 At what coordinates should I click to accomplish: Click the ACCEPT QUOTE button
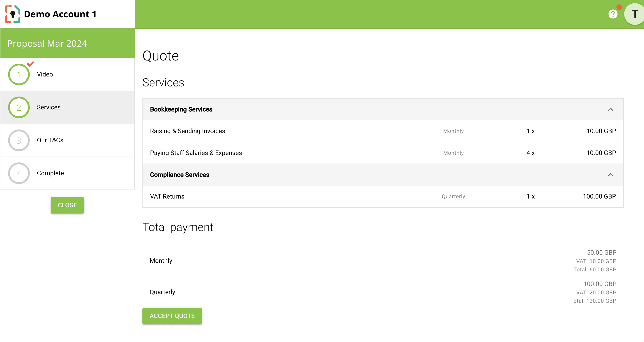(172, 316)
